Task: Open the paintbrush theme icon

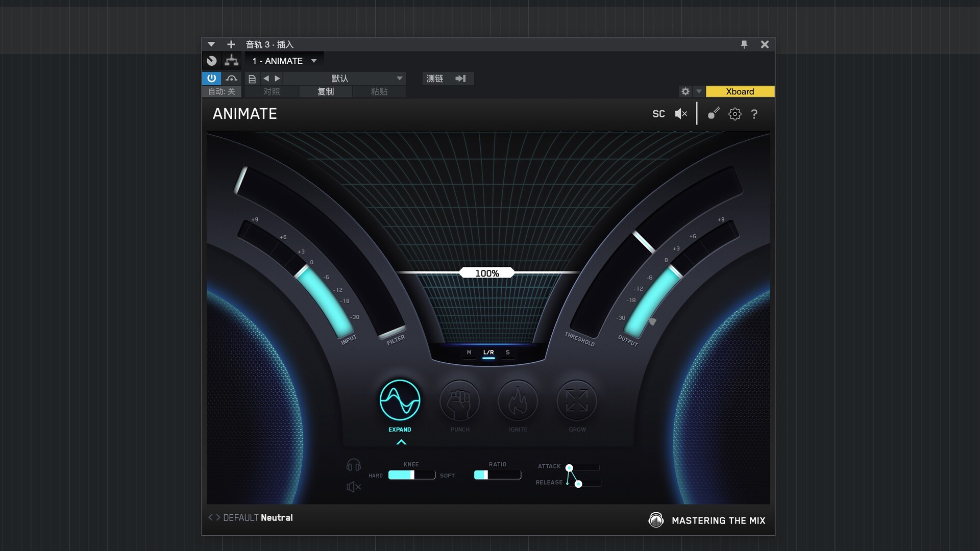Action: tap(714, 113)
